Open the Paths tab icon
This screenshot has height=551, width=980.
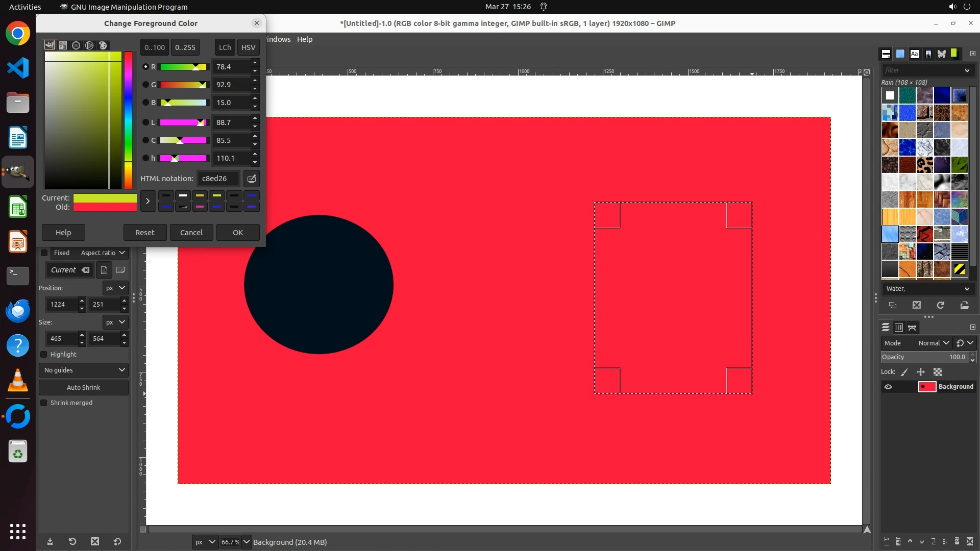(913, 328)
